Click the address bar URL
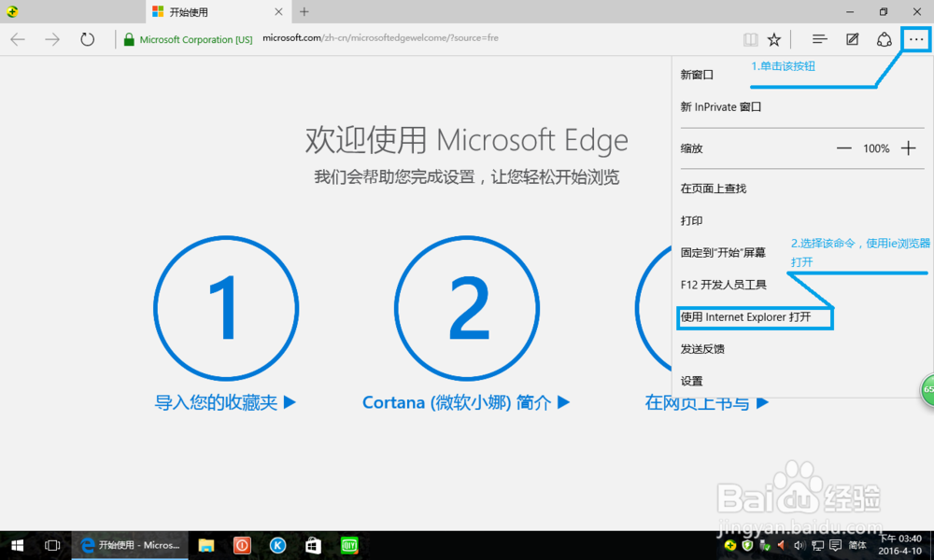934x560 pixels. pos(381,38)
